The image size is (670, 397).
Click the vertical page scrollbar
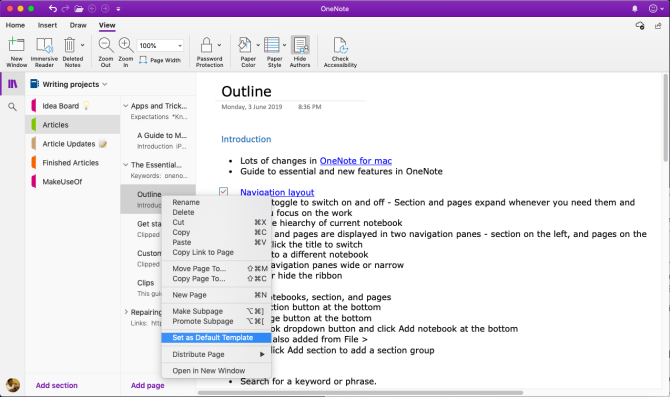pos(665,118)
